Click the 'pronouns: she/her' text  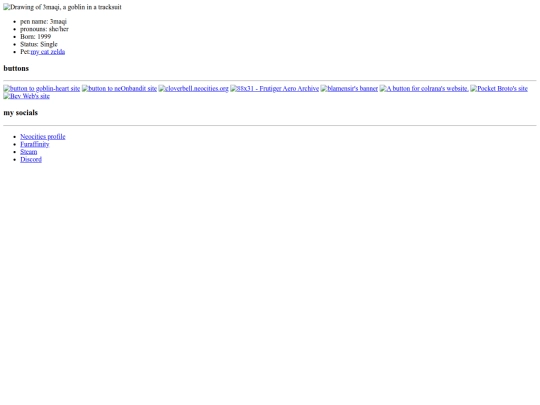coord(44,29)
